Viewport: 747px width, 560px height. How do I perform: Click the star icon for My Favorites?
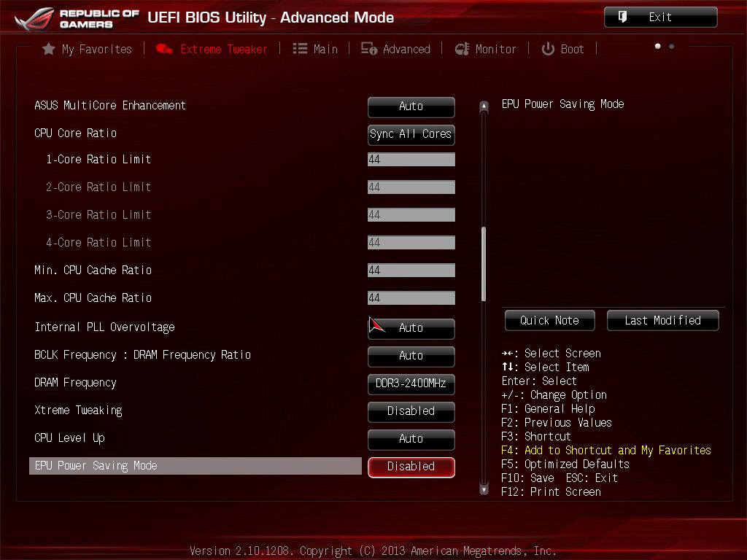49,49
